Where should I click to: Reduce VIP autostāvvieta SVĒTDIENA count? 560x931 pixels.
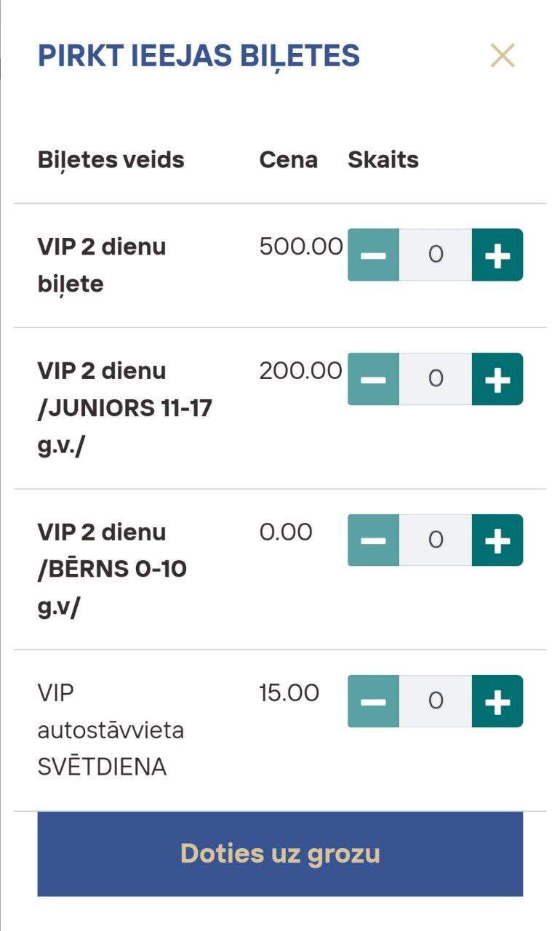pos(373,701)
